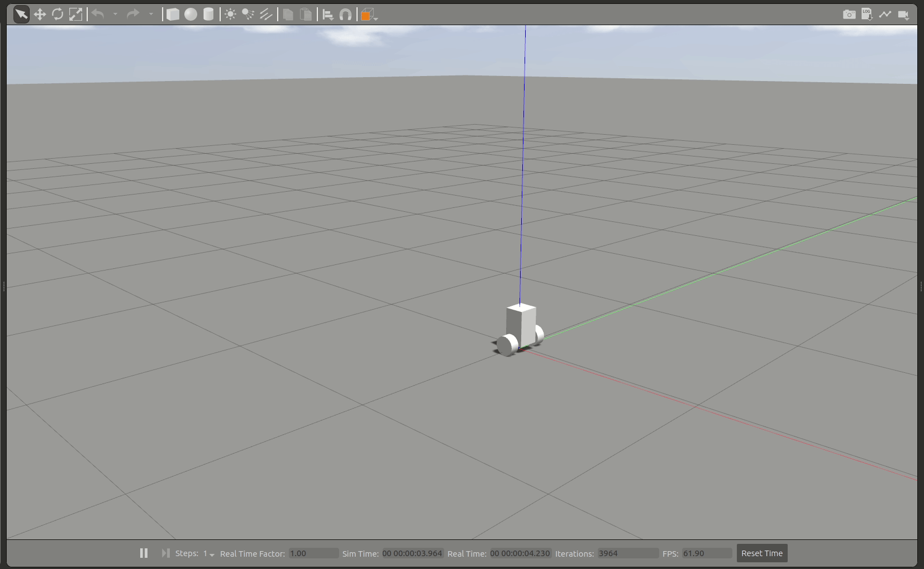This screenshot has width=924, height=569.
Task: Add a directional light
Action: (x=266, y=15)
